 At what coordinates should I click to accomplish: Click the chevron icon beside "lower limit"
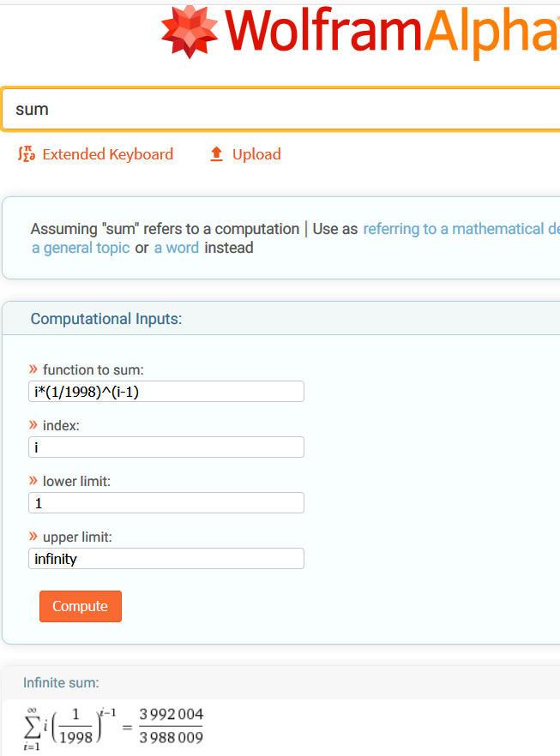coord(33,481)
